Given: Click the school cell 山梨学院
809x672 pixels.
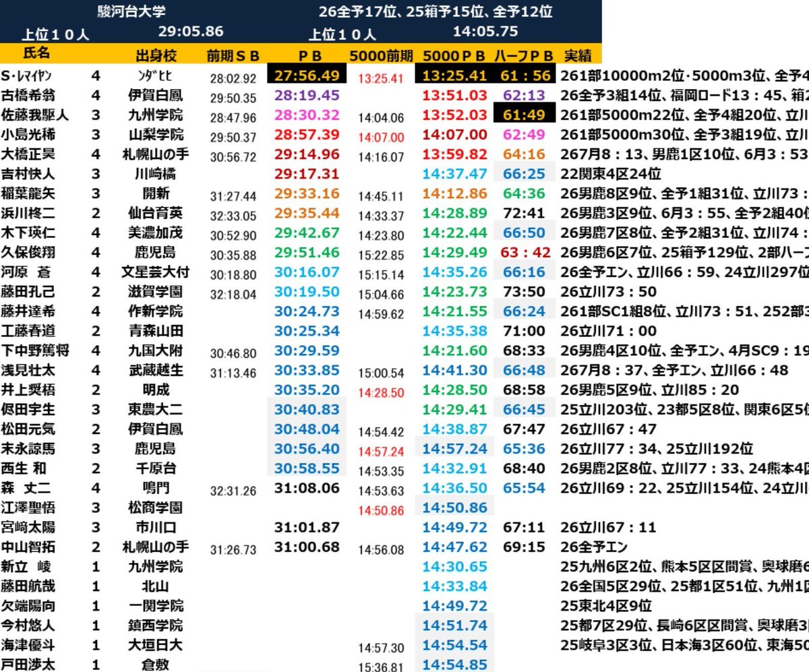Looking at the screenshot, I should click(157, 134).
